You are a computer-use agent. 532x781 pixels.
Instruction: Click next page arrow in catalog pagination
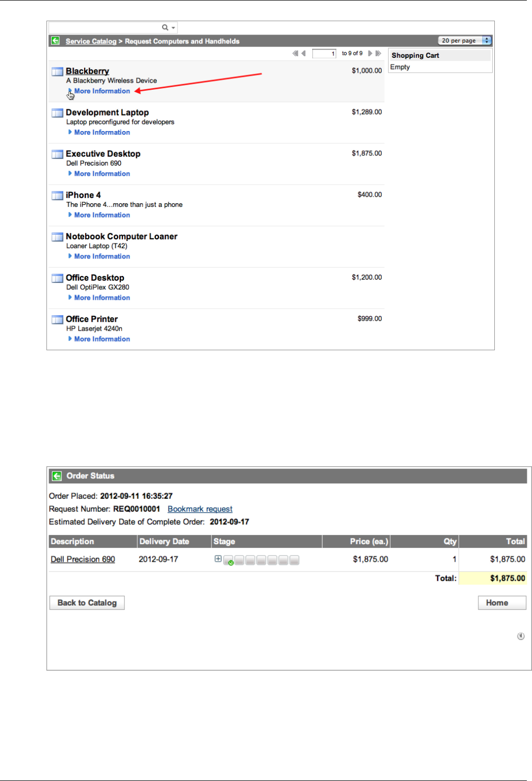370,53
